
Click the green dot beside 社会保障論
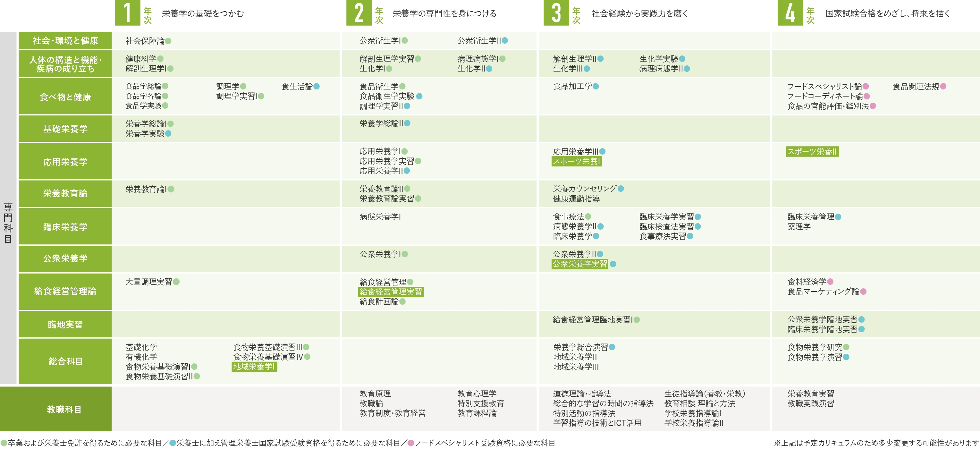168,41
